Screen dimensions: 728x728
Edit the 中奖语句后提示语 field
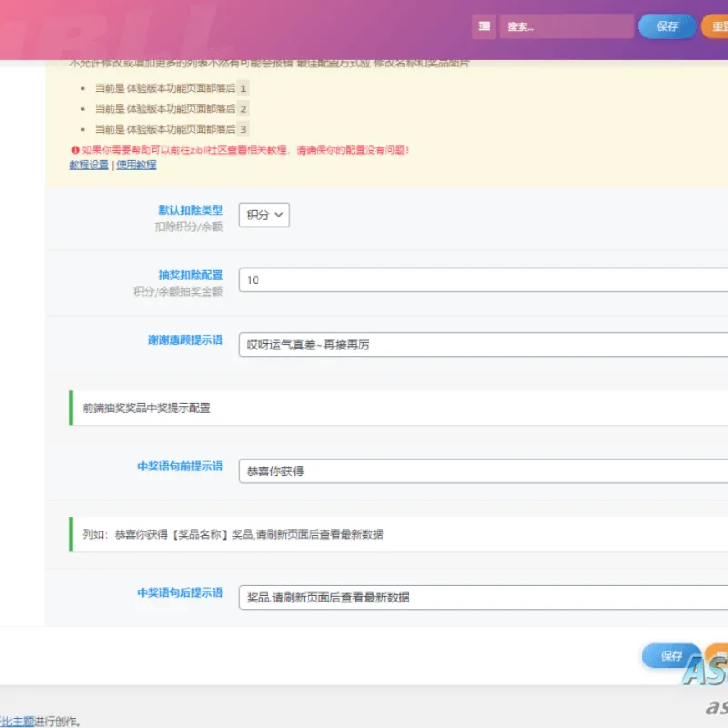(x=483, y=598)
